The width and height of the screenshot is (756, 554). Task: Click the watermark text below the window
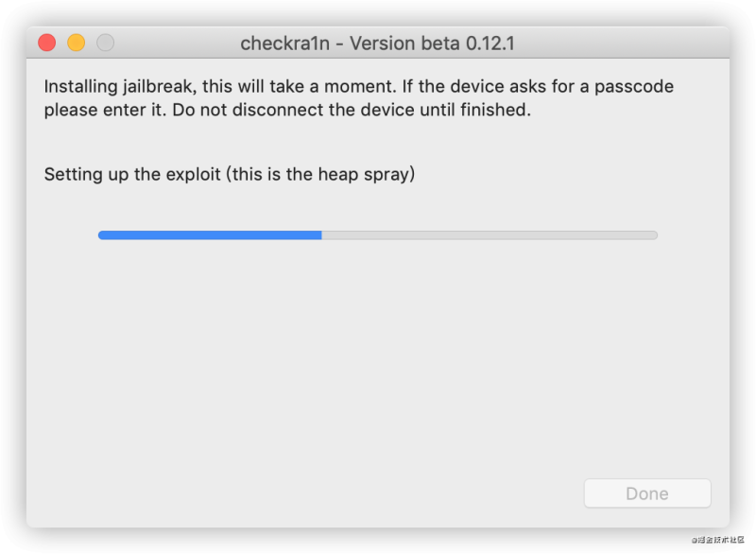[x=718, y=540]
